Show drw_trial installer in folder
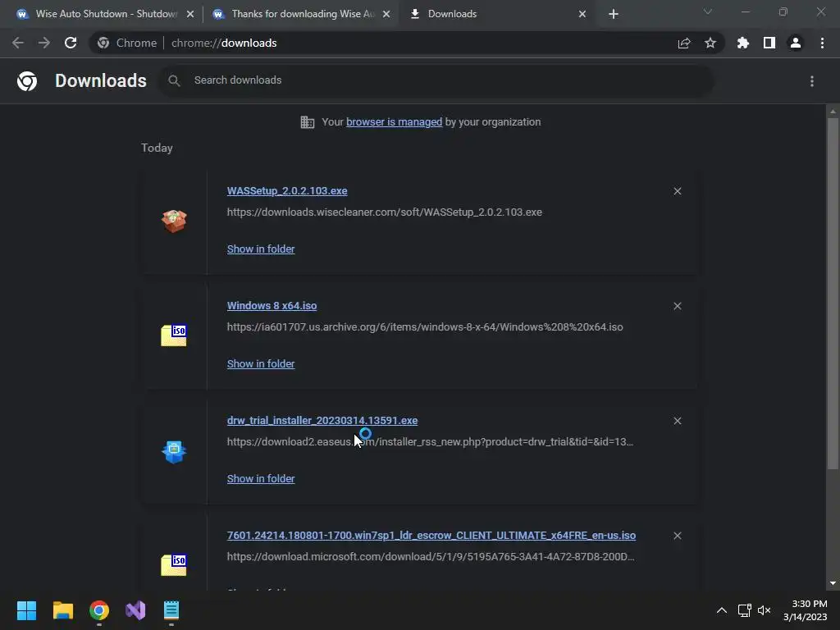The image size is (840, 630). pyautogui.click(x=261, y=479)
